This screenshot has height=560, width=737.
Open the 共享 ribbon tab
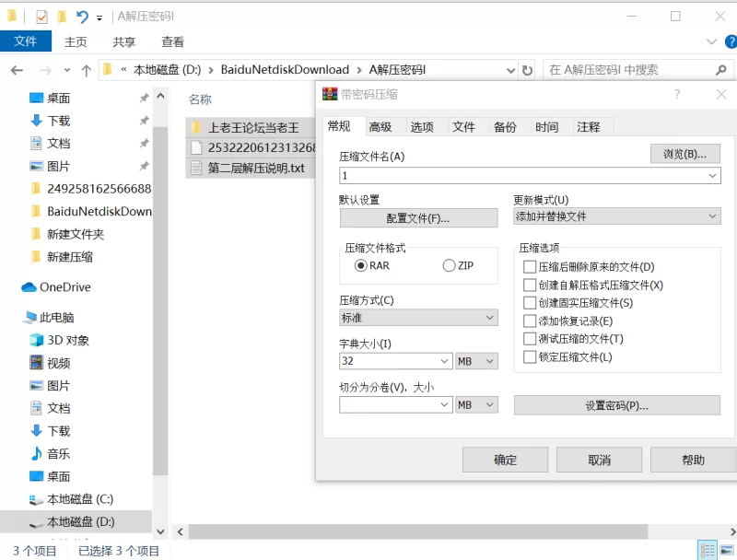tap(124, 41)
